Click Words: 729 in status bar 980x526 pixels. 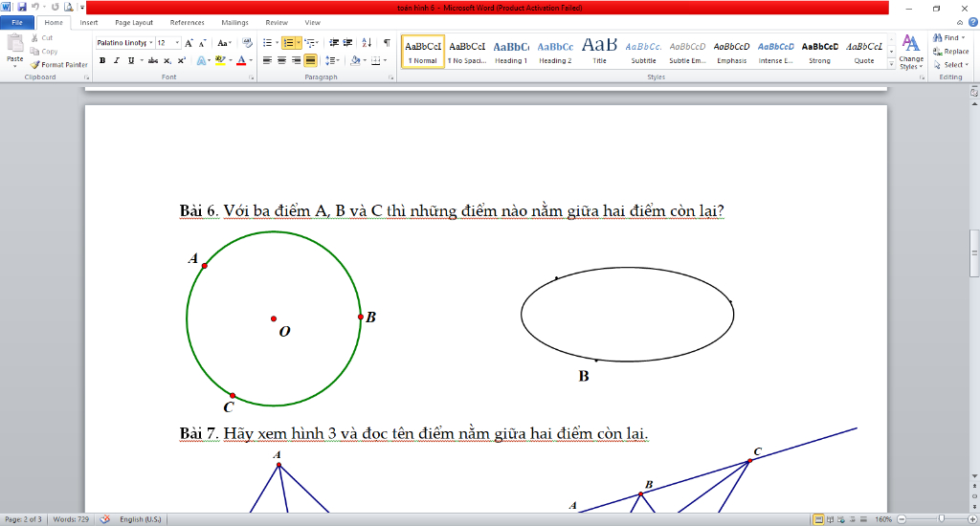(x=71, y=519)
